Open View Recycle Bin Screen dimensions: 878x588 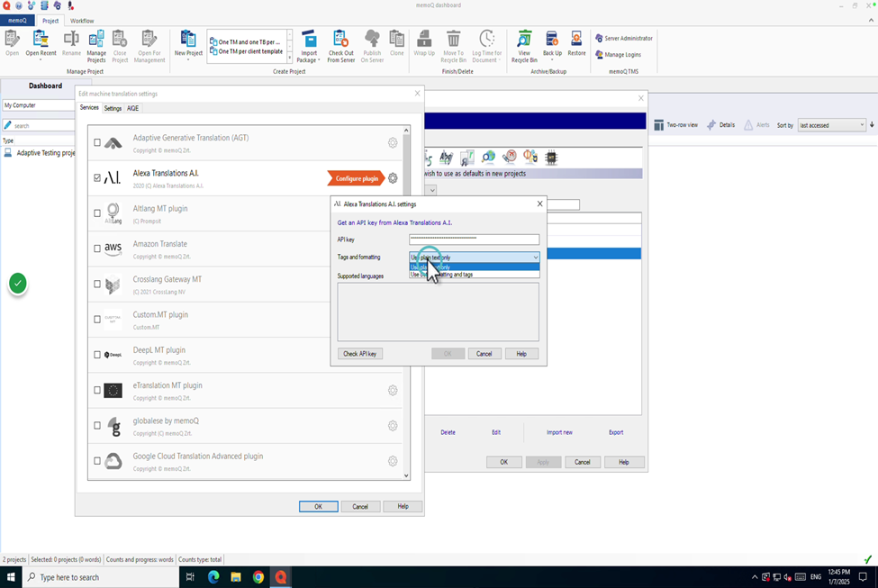pos(523,47)
